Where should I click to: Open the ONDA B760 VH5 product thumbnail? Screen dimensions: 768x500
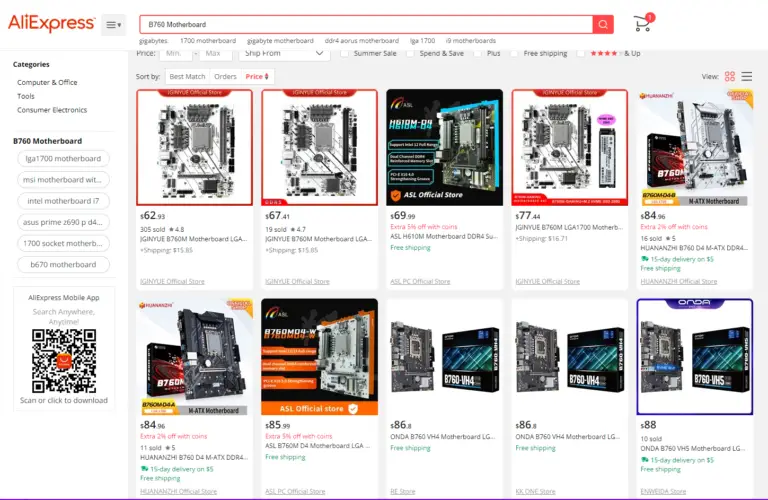695,357
